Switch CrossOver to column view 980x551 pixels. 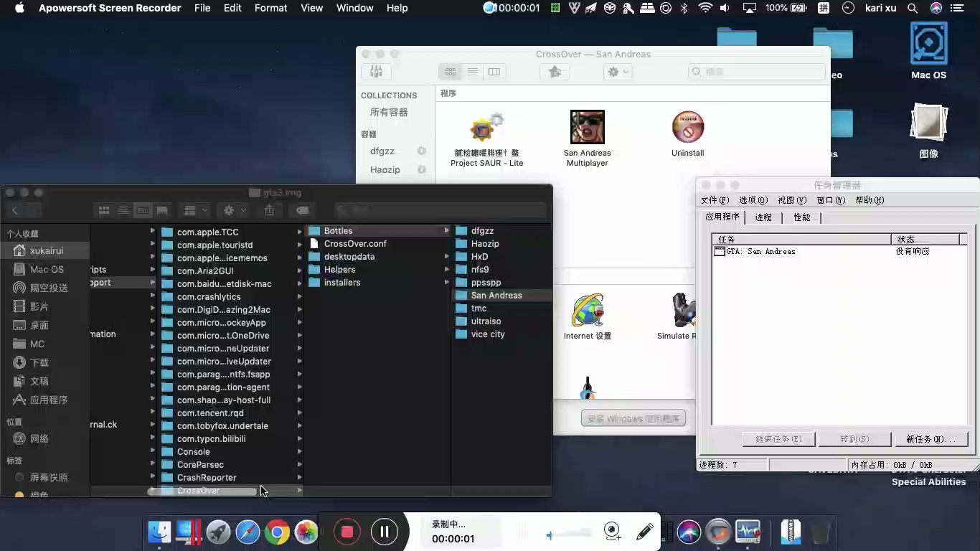pos(494,72)
